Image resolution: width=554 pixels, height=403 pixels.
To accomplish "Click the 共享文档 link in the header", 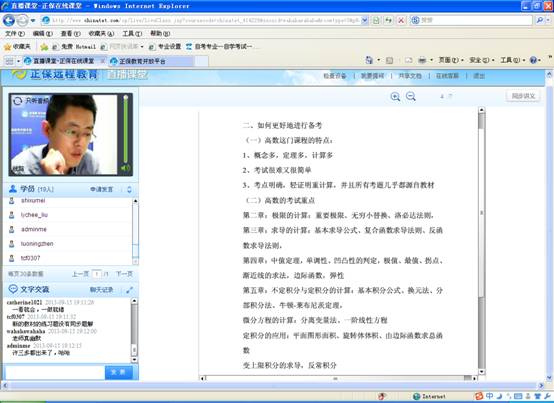I will 410,76.
